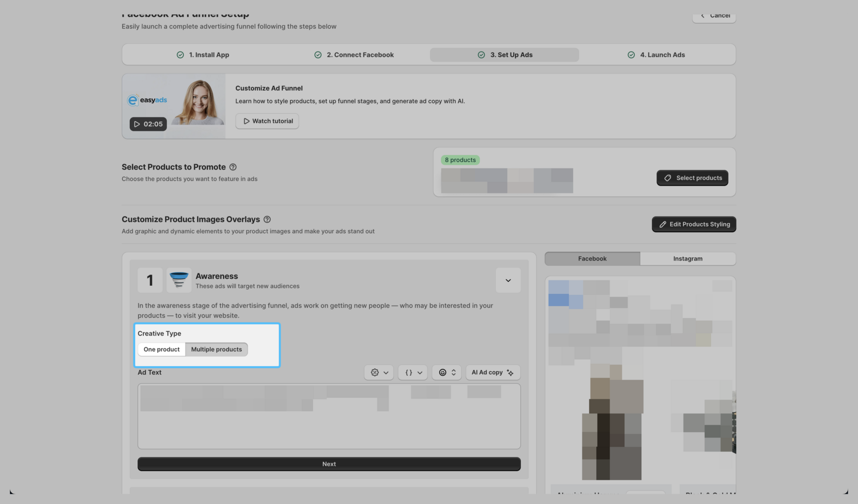Click the Awareness funnel icon
Image resolution: width=858 pixels, height=504 pixels.
[179, 280]
